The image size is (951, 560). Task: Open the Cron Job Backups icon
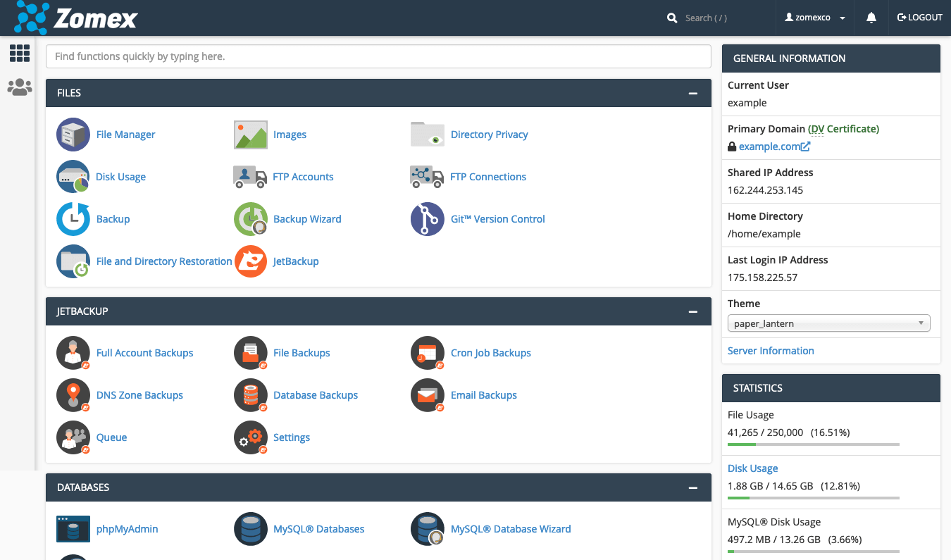tap(428, 353)
